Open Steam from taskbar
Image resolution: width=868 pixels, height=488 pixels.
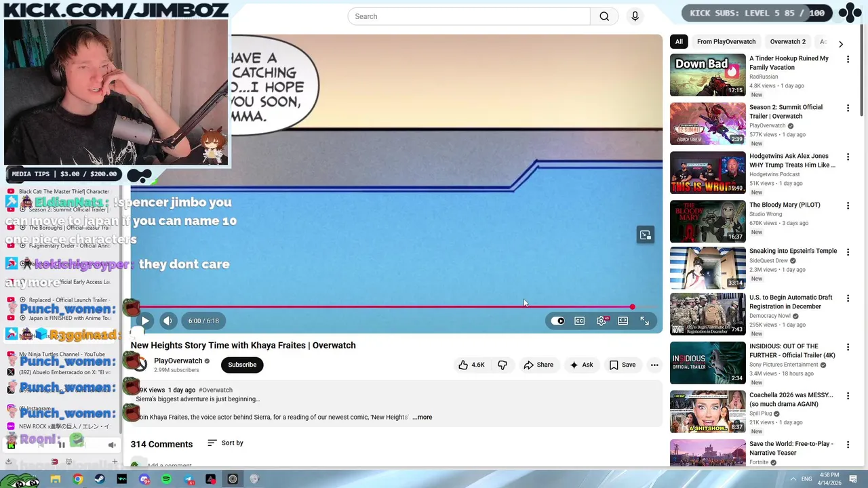click(100, 479)
